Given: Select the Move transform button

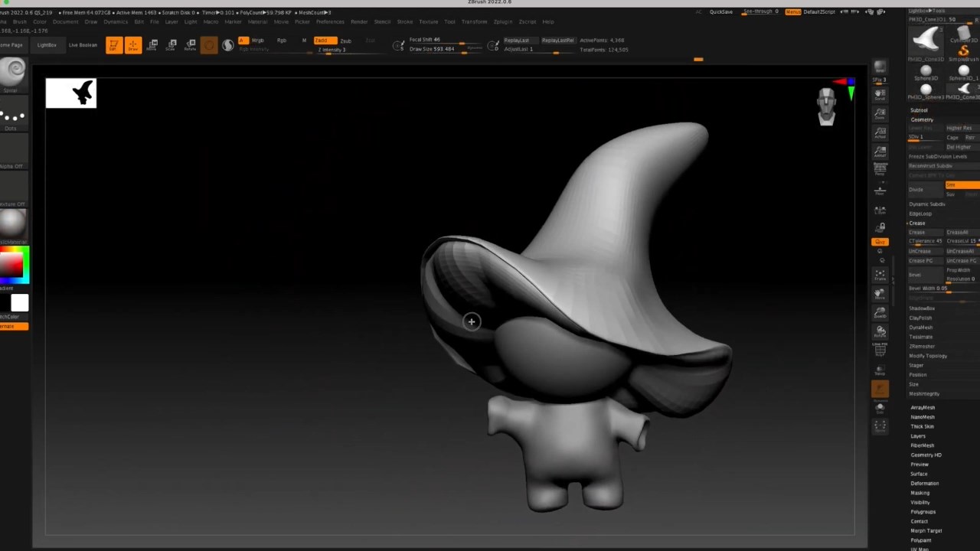Looking at the screenshot, I should click(152, 45).
